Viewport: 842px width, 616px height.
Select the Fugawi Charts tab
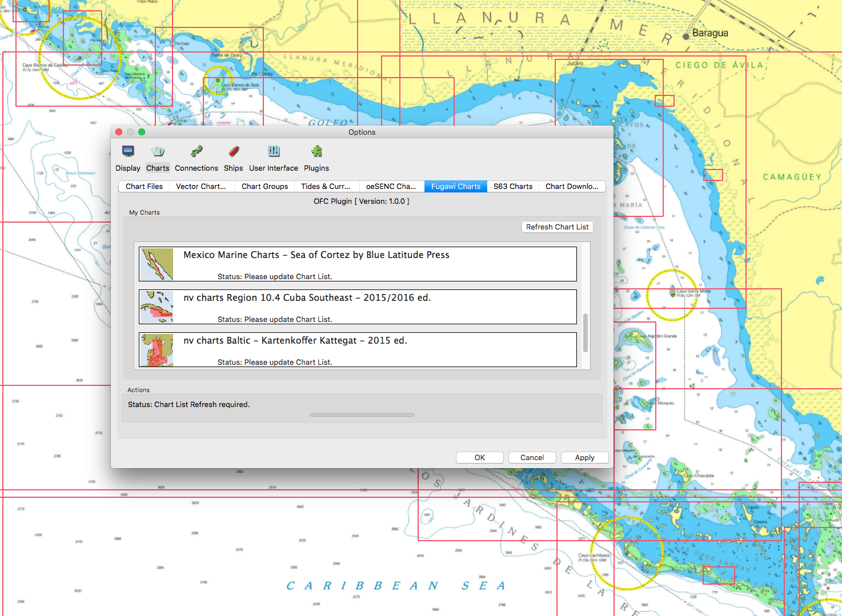(456, 186)
